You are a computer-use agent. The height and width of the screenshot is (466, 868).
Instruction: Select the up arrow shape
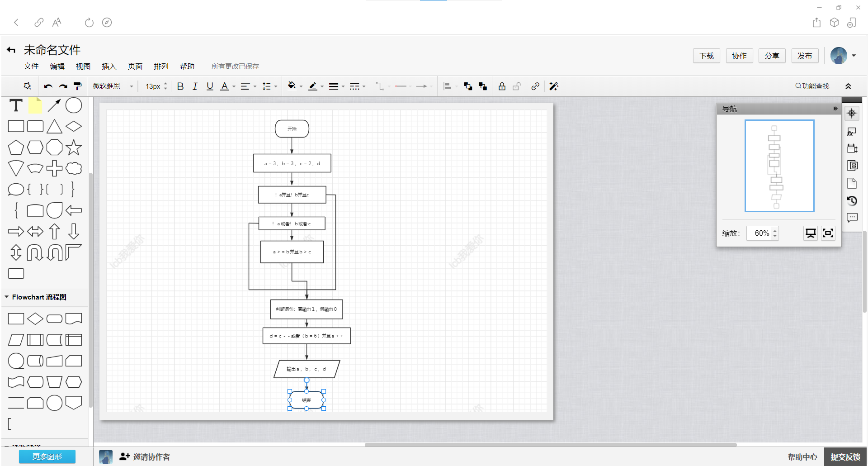pos(54,232)
